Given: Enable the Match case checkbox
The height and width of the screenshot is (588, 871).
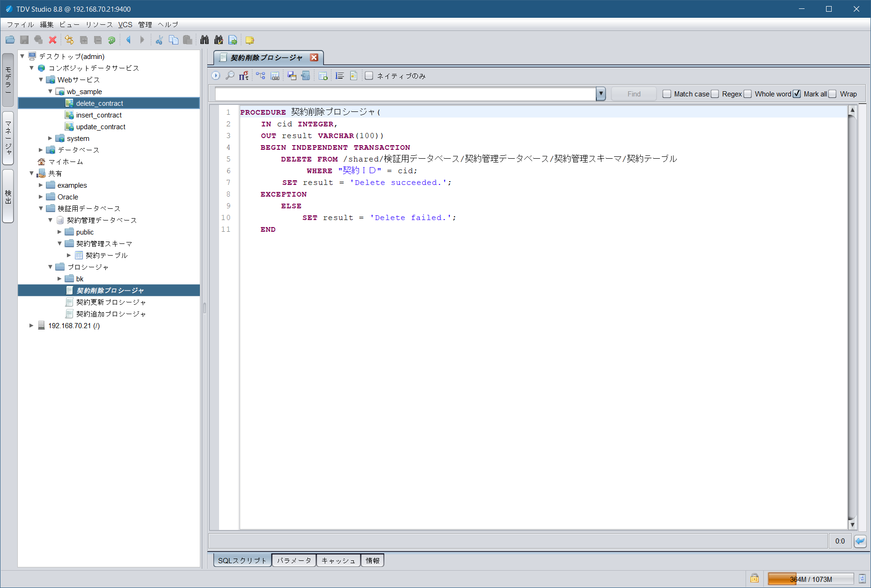Looking at the screenshot, I should [x=667, y=94].
